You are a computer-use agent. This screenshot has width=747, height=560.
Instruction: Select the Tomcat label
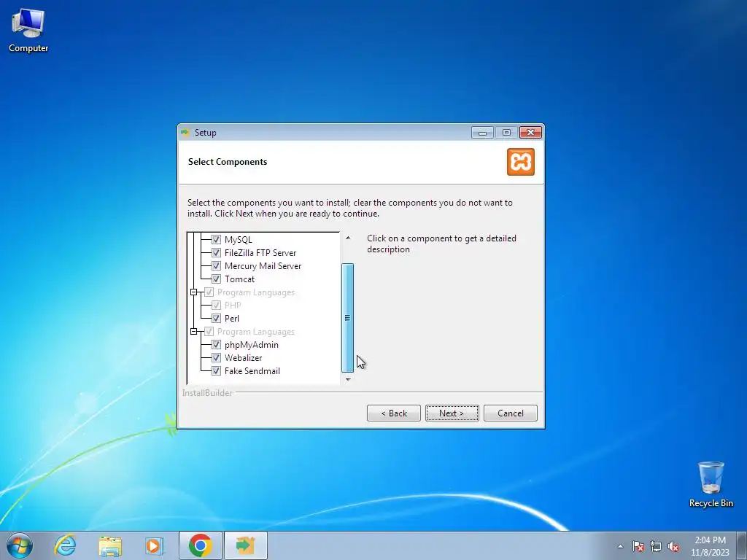coord(239,279)
